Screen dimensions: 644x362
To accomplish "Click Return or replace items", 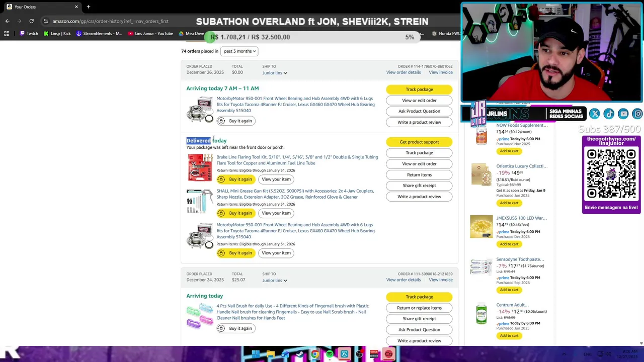I will click(x=419, y=308).
